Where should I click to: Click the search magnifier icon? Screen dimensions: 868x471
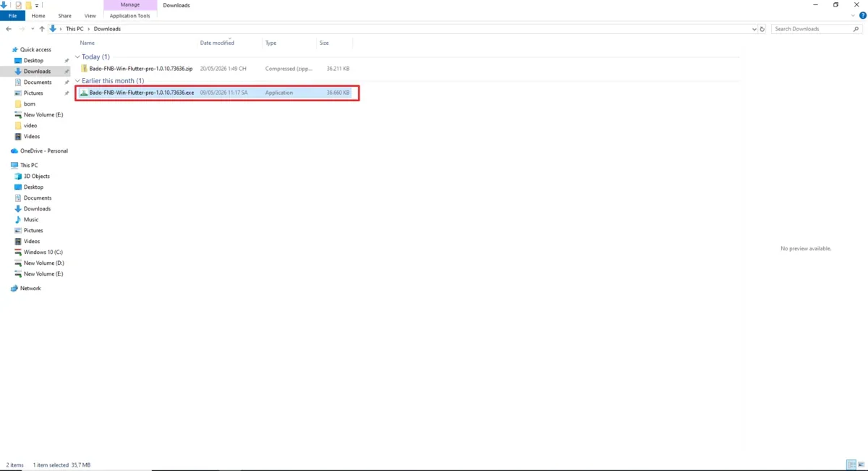pyautogui.click(x=856, y=29)
